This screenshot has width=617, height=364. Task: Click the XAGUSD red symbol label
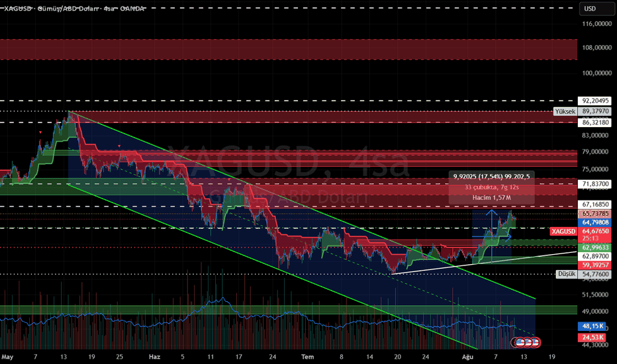(x=563, y=232)
